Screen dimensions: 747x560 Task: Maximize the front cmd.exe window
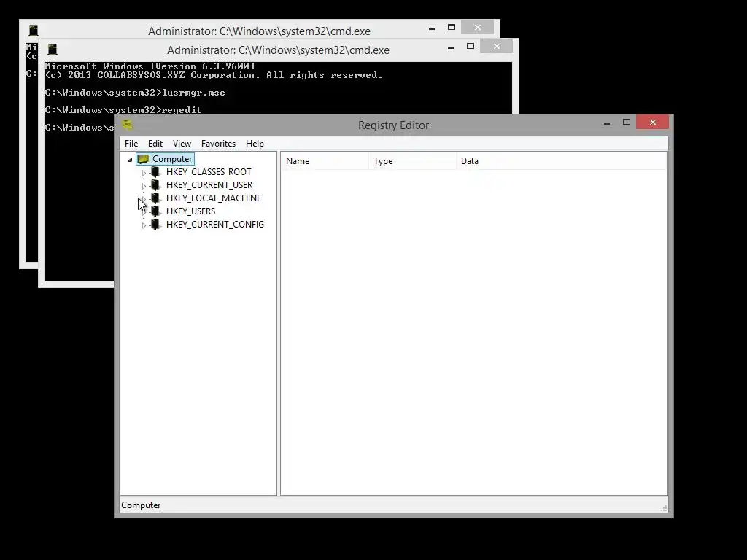tap(471, 46)
